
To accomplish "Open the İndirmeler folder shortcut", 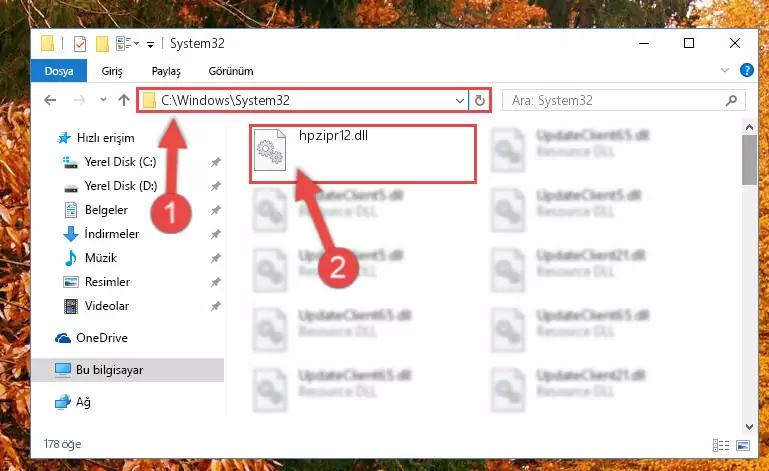I will point(111,234).
